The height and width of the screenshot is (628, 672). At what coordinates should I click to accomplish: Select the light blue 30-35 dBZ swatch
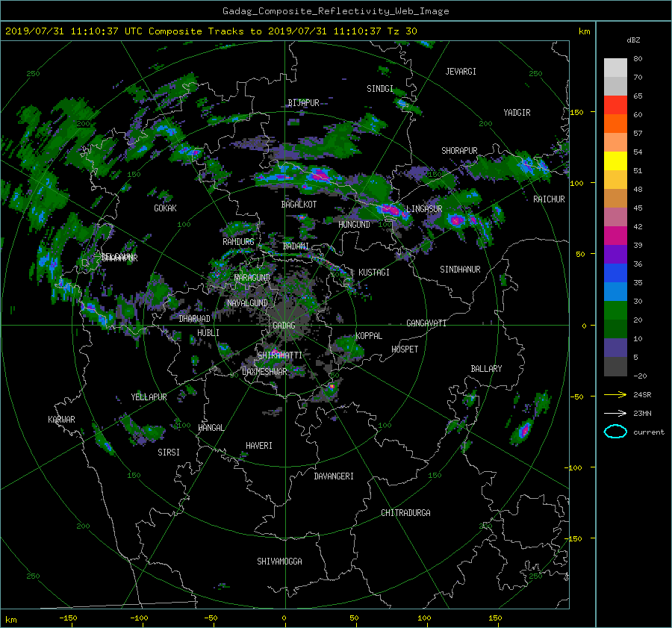[615, 292]
